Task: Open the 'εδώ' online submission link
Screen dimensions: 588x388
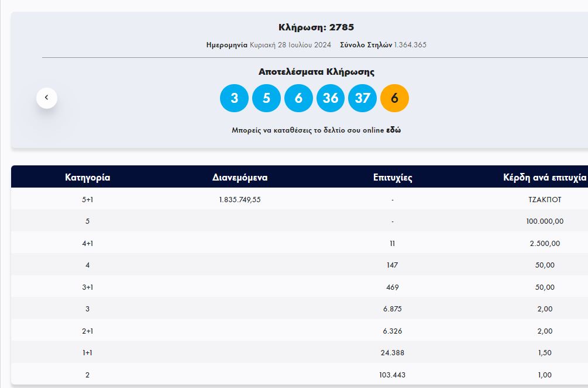Action: pos(393,130)
